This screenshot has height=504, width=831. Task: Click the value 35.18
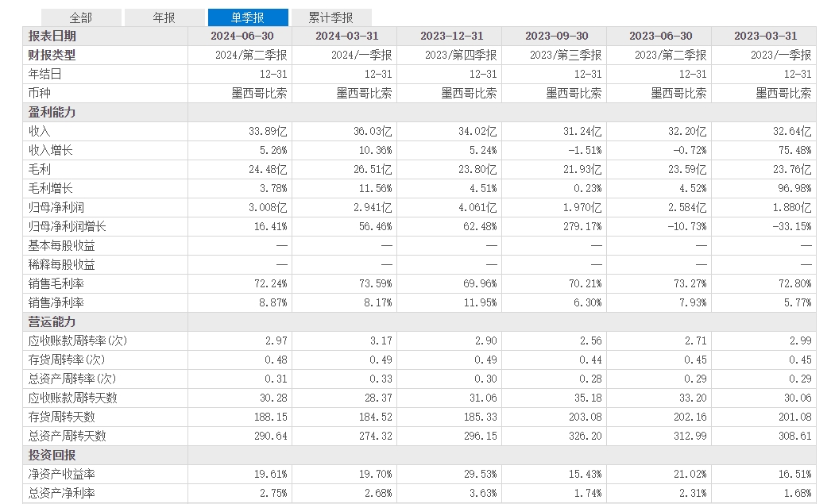588,398
